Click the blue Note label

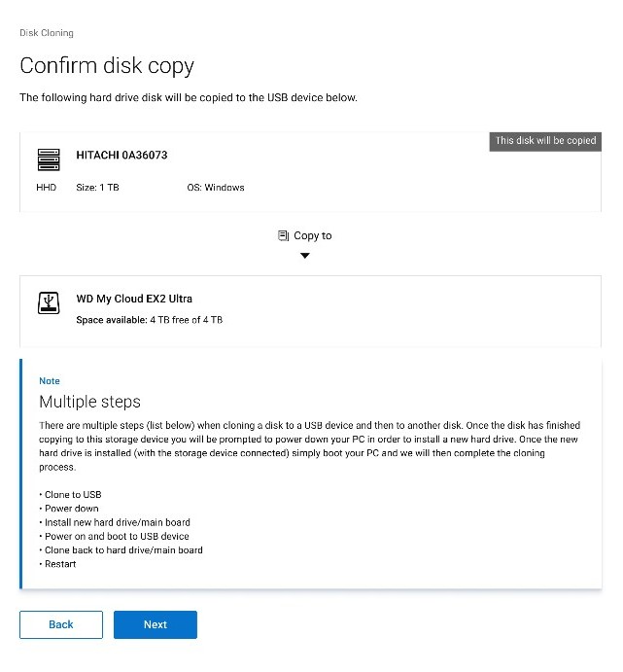tap(50, 381)
